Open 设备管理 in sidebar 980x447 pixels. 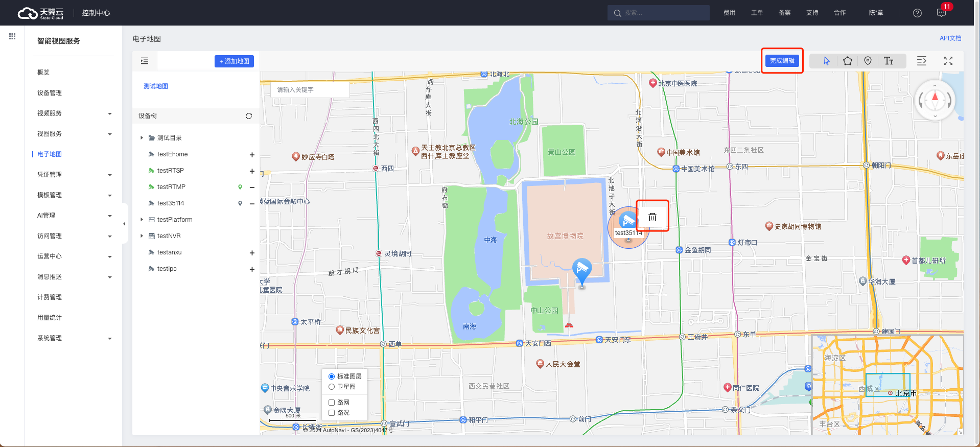[x=50, y=93]
